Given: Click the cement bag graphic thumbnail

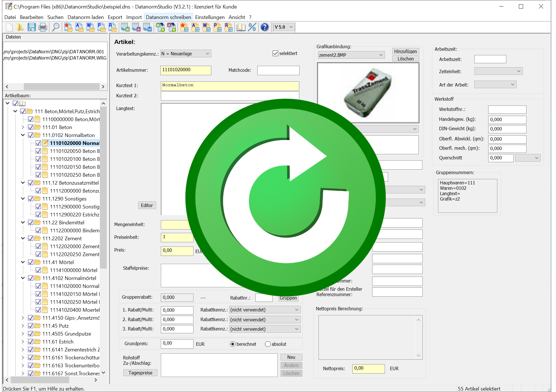Looking at the screenshot, I should (x=368, y=93).
